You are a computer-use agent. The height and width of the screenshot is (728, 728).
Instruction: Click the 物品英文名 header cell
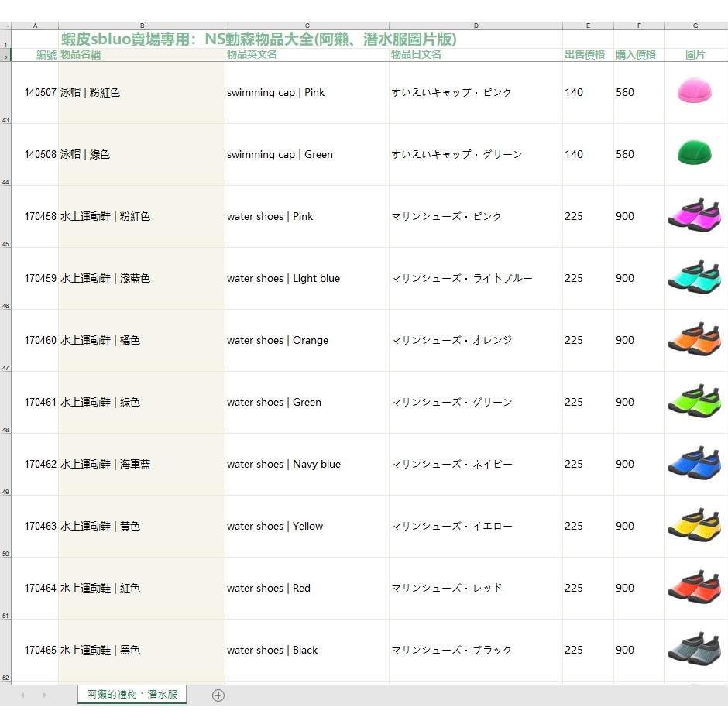pos(307,55)
